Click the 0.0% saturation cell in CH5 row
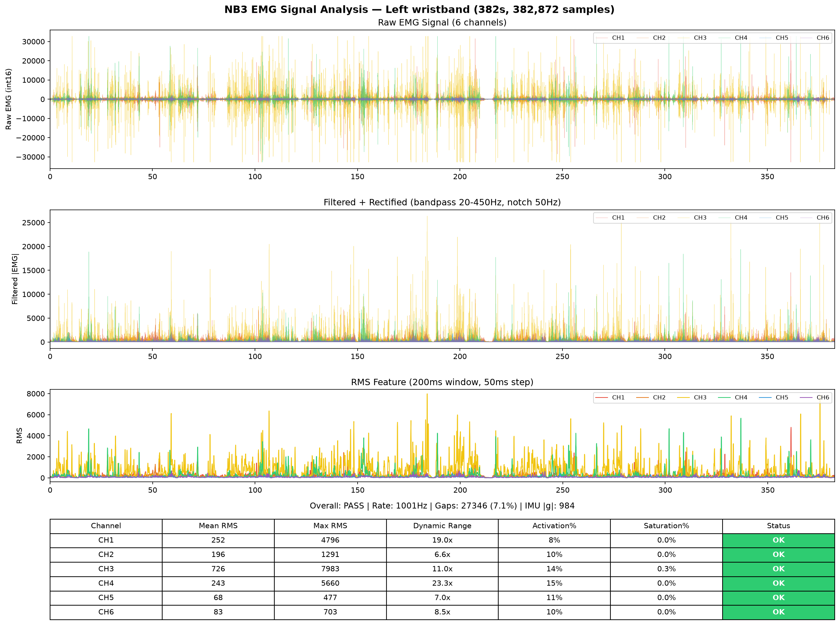The image size is (840, 625). 666,598
